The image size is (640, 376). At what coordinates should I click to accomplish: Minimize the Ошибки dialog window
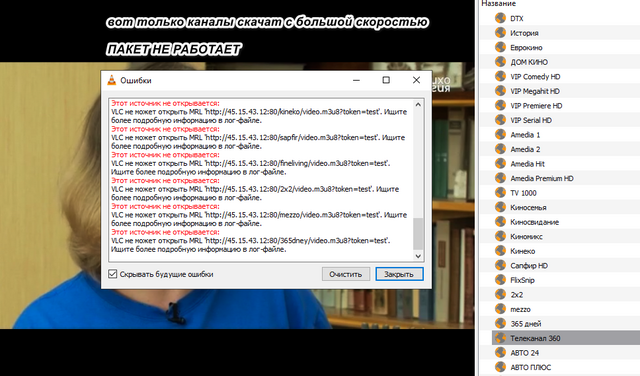coord(356,80)
